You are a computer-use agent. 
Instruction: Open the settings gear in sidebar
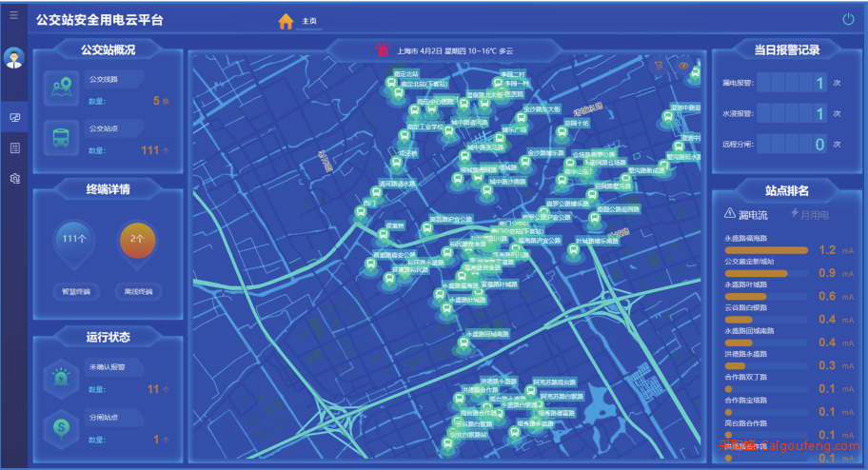point(14,179)
